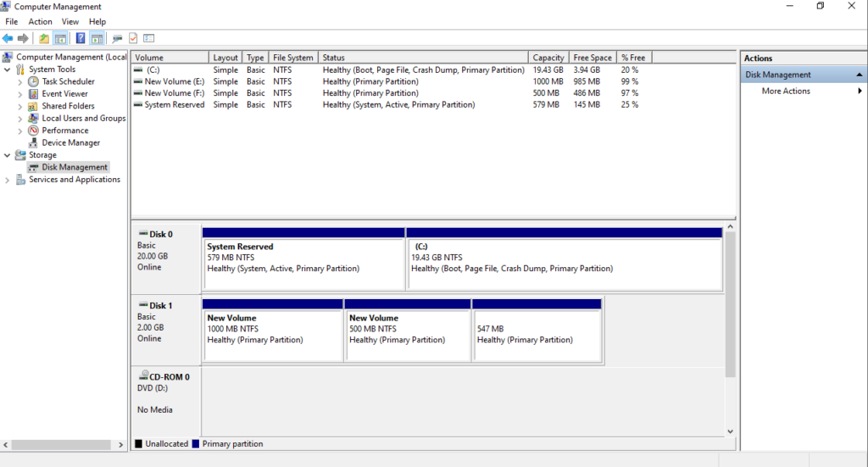Click the Forward arrow toolbar icon

23,38
